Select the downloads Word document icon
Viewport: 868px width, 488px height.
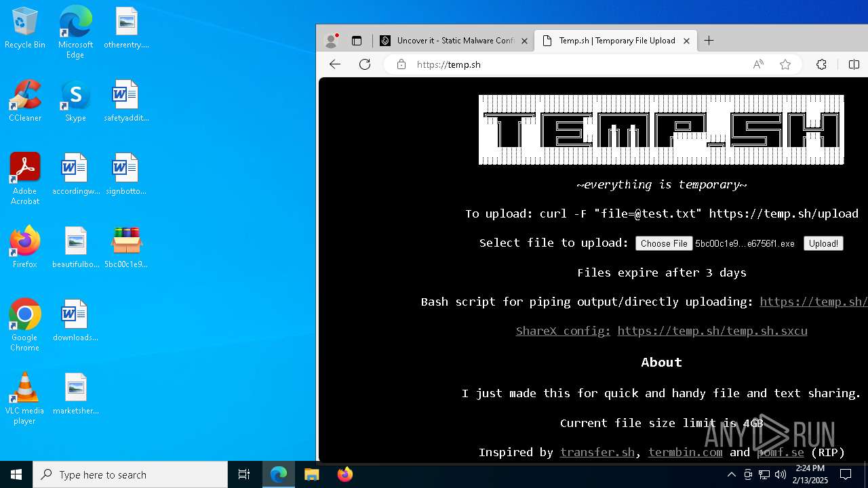point(75,321)
